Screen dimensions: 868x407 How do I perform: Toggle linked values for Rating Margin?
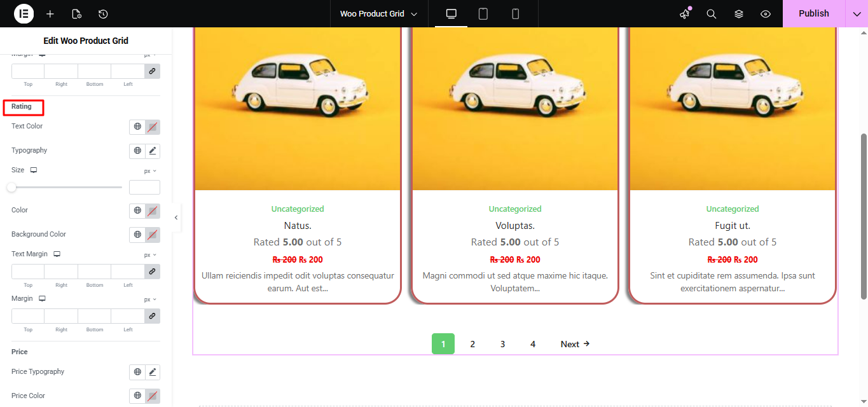153,316
